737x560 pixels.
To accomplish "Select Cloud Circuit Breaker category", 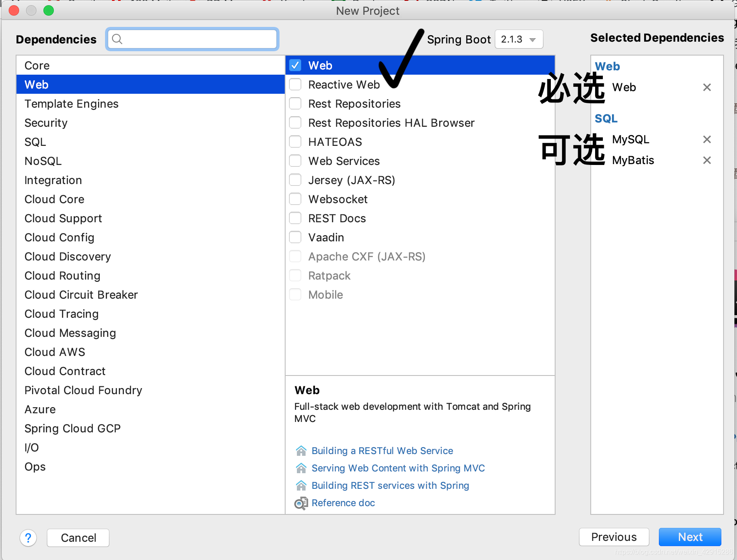I will [x=150, y=294].
